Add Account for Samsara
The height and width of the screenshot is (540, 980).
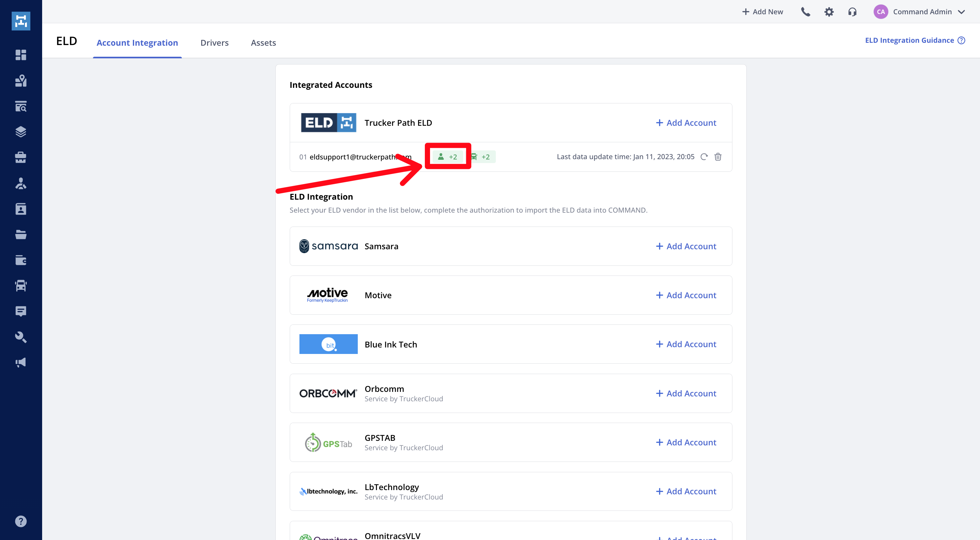pos(686,246)
